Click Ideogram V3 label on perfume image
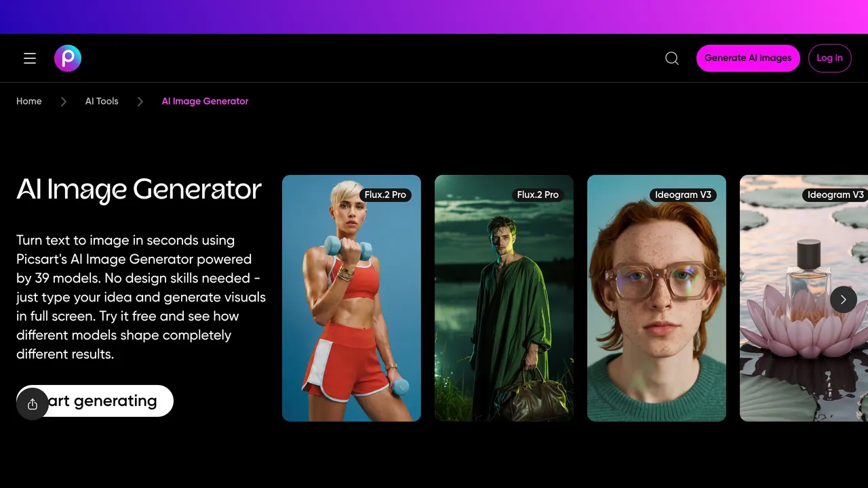Screen dimensions: 868x488 pos(835,195)
